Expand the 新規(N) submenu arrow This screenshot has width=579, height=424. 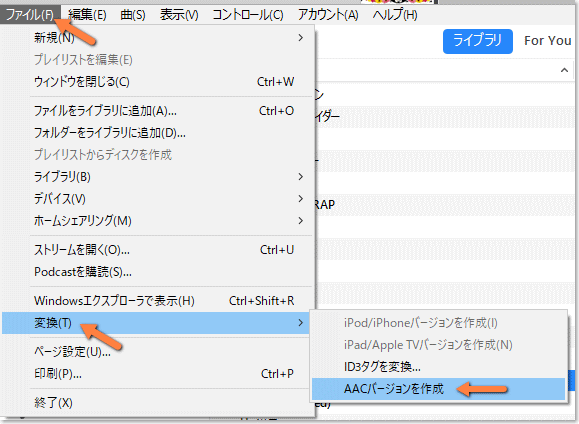pos(301,38)
